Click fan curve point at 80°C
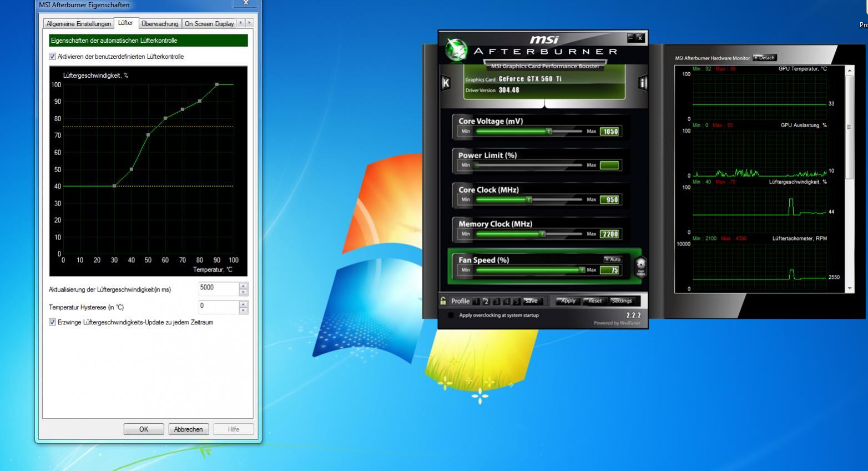Viewport: 868px width, 471px height. click(200, 101)
